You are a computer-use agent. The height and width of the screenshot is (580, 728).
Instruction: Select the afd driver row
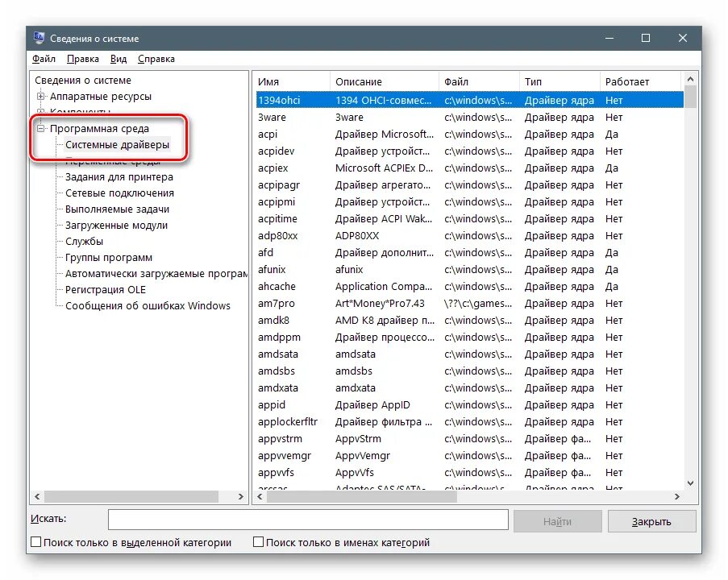pos(469,253)
